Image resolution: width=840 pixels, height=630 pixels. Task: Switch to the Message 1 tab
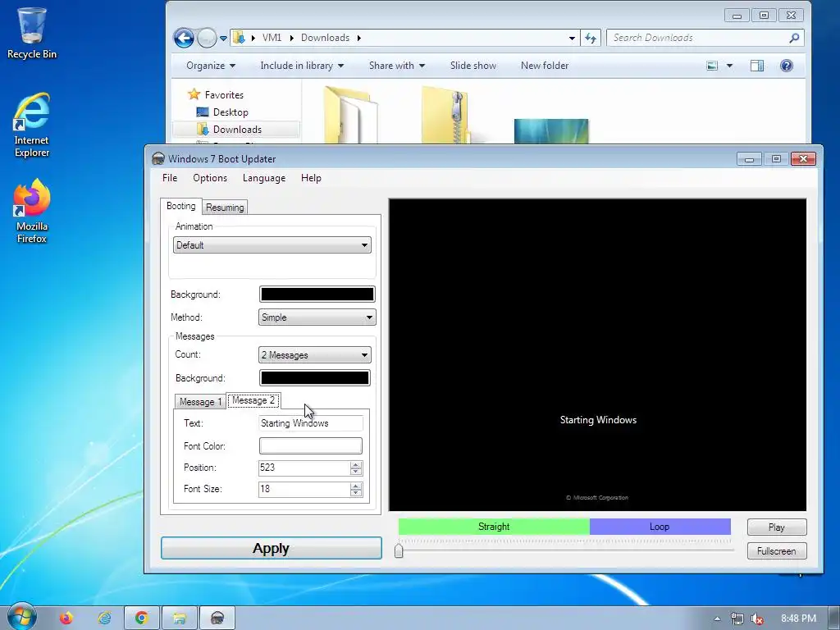tap(201, 402)
